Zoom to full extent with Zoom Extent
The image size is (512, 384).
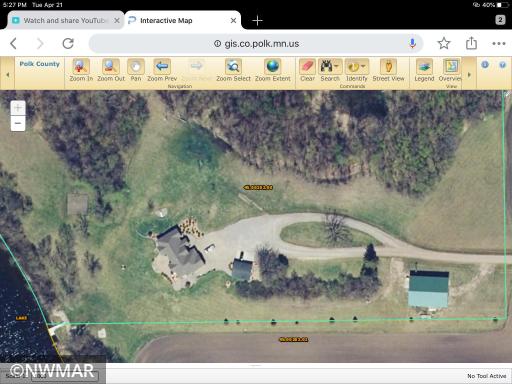[273, 70]
